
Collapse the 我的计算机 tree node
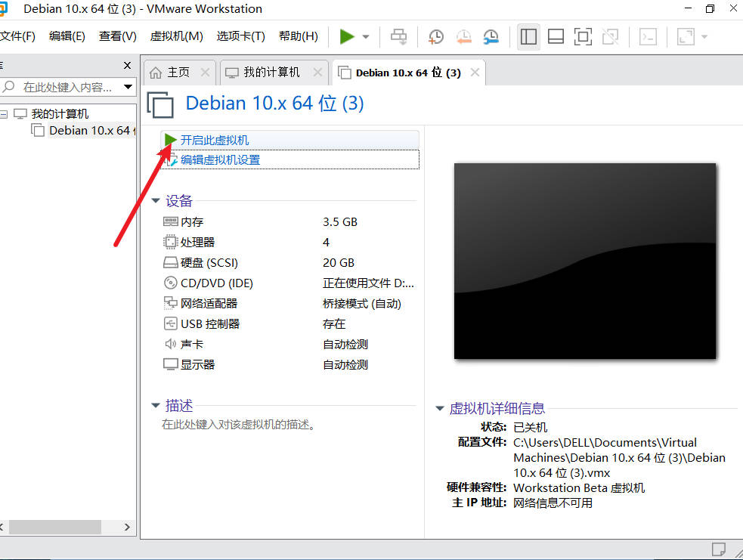click(x=4, y=114)
